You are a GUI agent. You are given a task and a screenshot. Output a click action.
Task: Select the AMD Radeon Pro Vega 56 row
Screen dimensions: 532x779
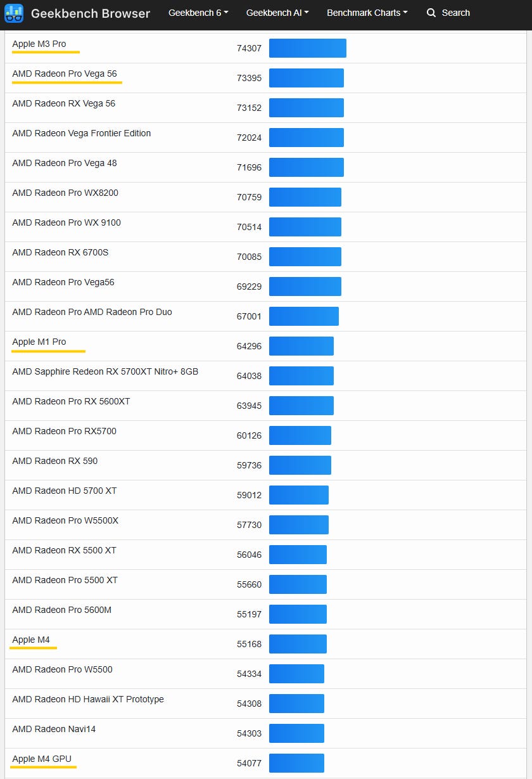click(x=65, y=74)
